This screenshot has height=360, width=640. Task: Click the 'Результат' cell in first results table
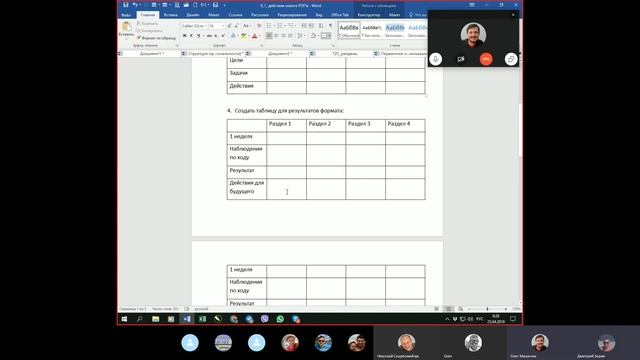coord(247,171)
